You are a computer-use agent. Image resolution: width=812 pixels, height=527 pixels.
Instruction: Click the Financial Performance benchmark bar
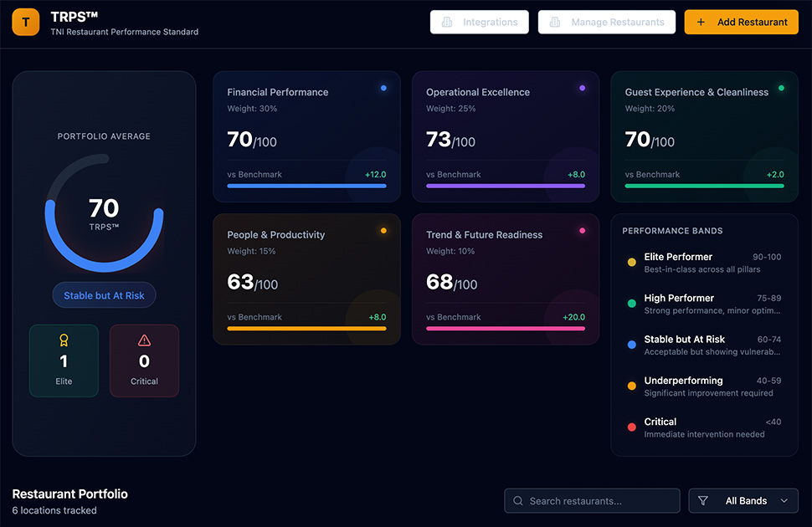(x=306, y=186)
